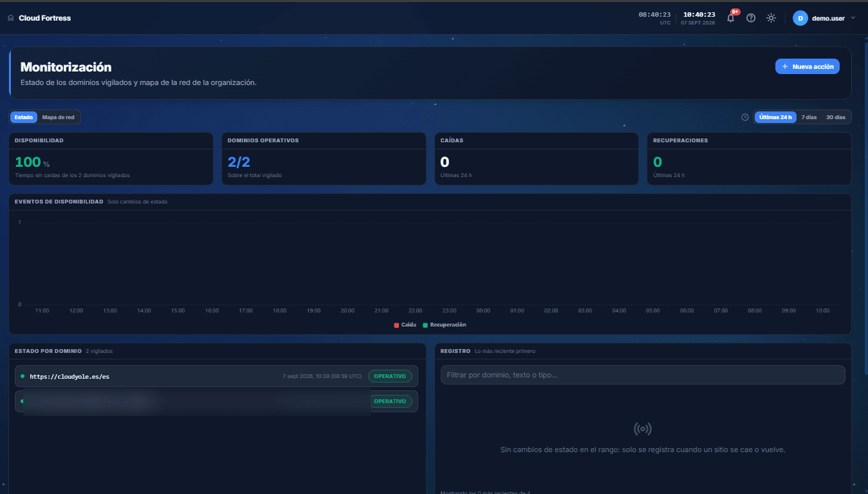
Task: Click the Nueva acción button
Action: point(808,66)
